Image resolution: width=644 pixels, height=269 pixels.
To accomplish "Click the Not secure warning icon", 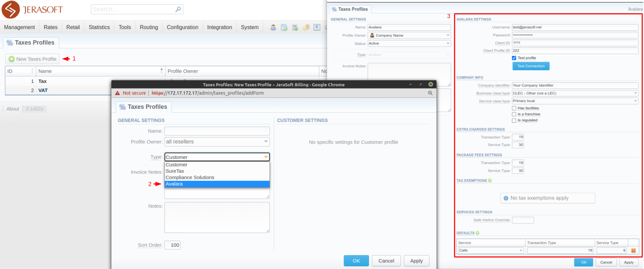I will [118, 93].
